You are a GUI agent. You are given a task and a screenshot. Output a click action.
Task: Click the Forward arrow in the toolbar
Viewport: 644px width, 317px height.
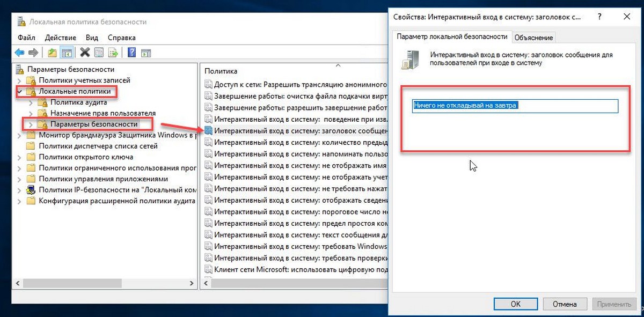pyautogui.click(x=33, y=53)
